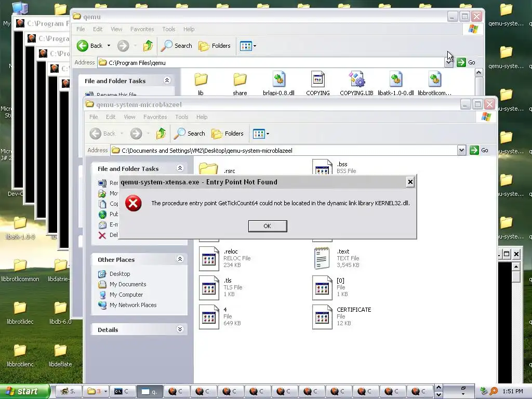Click the clock showing 1:51 PM
Viewport: 532px width, 399px height.
point(513,392)
